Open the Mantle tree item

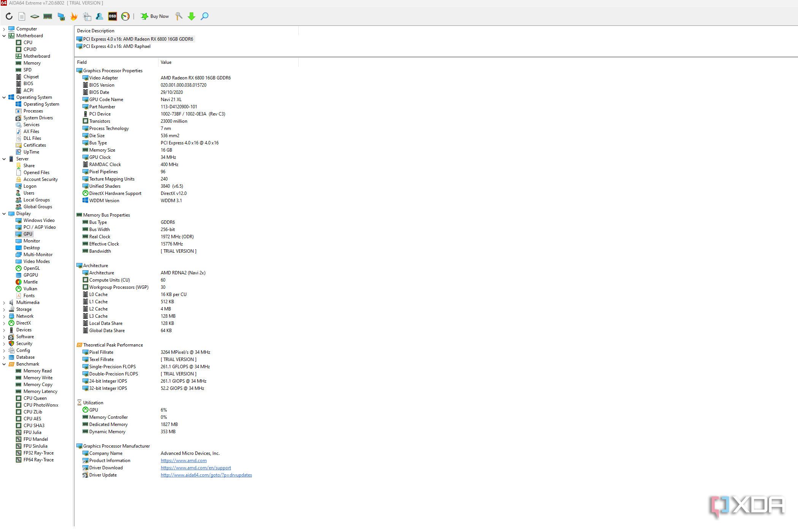click(27, 282)
